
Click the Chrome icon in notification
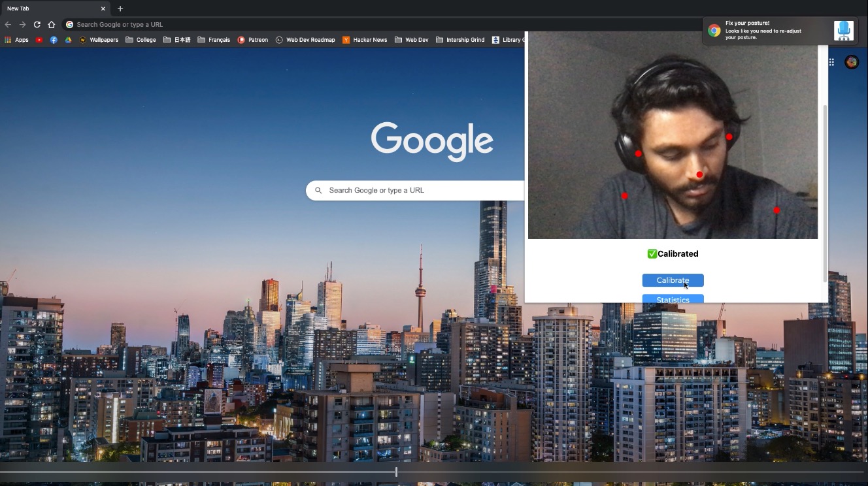(x=714, y=31)
